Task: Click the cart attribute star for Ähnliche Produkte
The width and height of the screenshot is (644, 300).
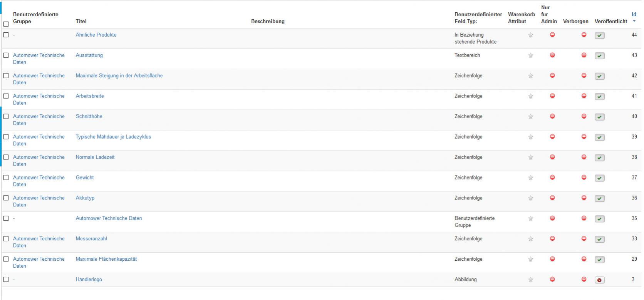Action: click(530, 35)
